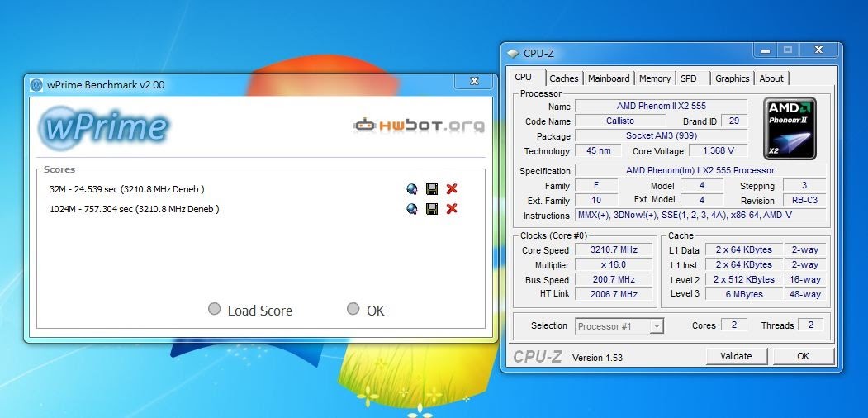Image resolution: width=868 pixels, height=418 pixels.
Task: Click the Level 2 value 2 x 512 KBytes
Action: pos(743,279)
